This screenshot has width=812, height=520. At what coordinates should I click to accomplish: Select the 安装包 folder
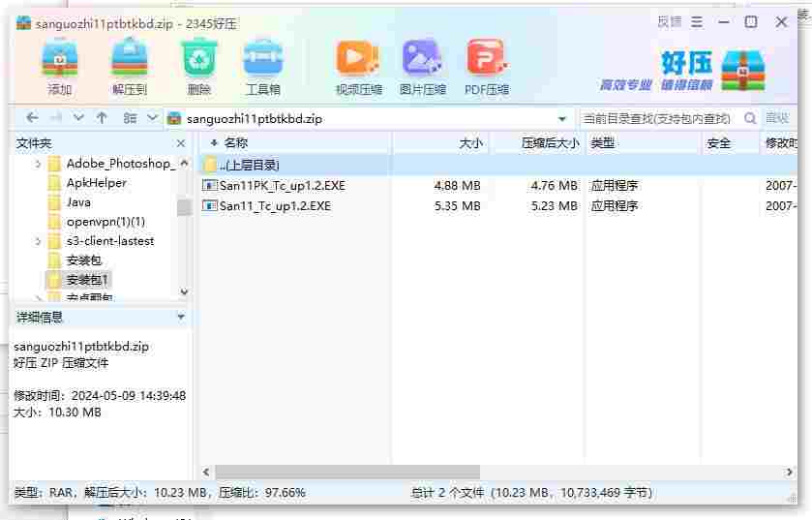click(84, 260)
